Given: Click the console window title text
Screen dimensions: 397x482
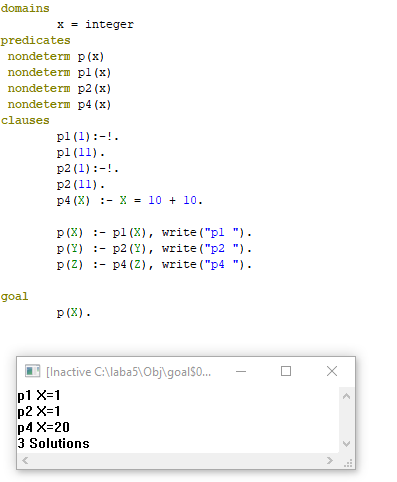Looking at the screenshot, I should (128, 372).
